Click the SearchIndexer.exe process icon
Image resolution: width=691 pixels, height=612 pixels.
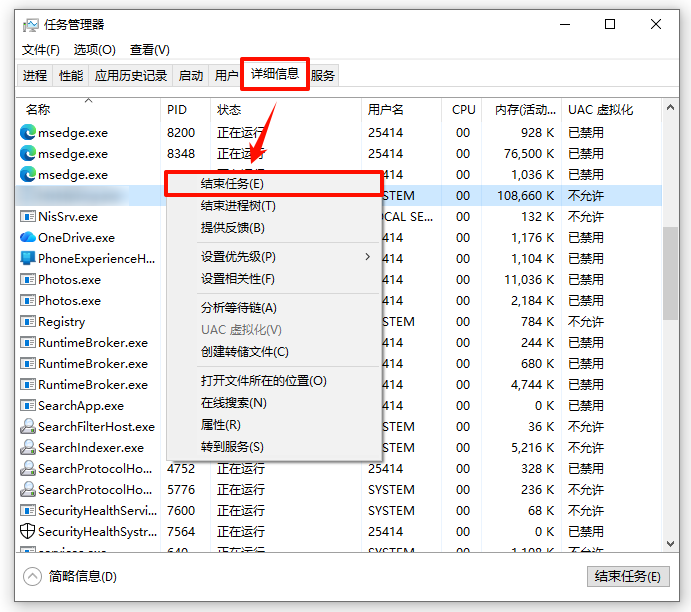pyautogui.click(x=28, y=448)
